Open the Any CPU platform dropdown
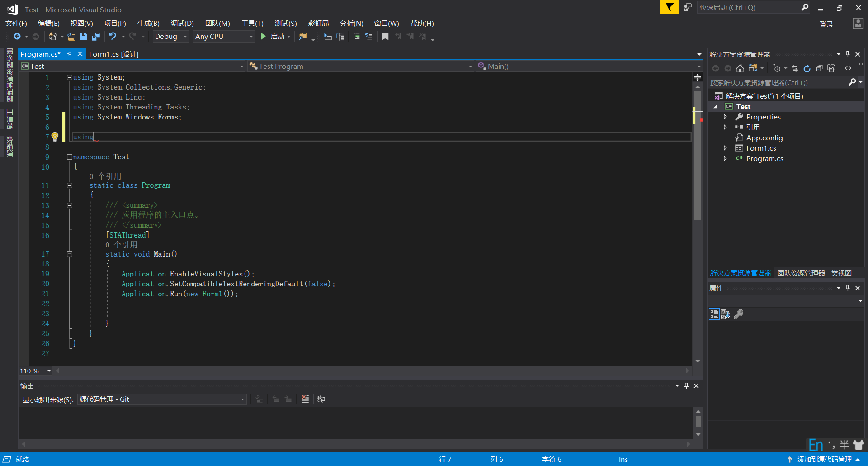This screenshot has height=466, width=868. point(224,36)
